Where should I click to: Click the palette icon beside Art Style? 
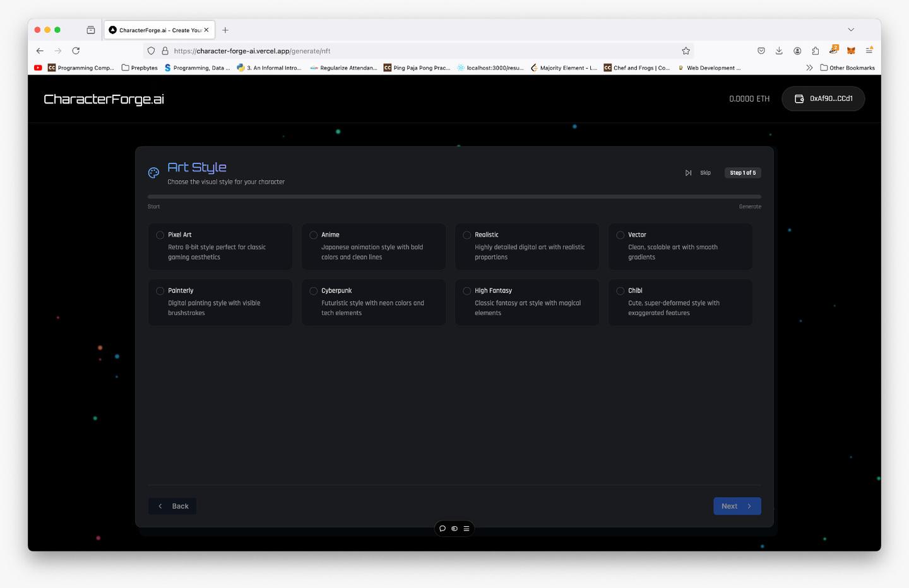153,173
